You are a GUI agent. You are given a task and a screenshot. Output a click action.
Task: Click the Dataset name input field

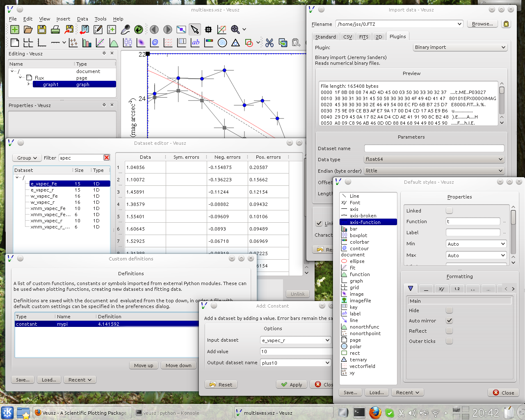pos(434,148)
